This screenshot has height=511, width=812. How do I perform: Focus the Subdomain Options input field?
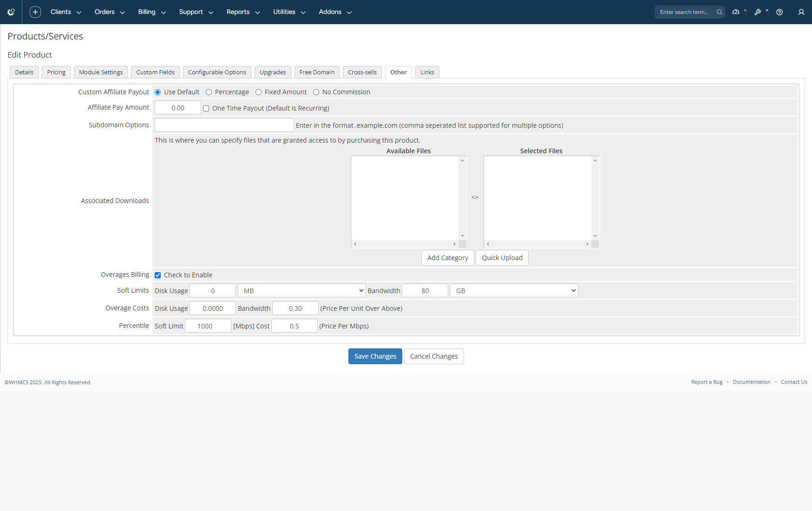pyautogui.click(x=224, y=125)
